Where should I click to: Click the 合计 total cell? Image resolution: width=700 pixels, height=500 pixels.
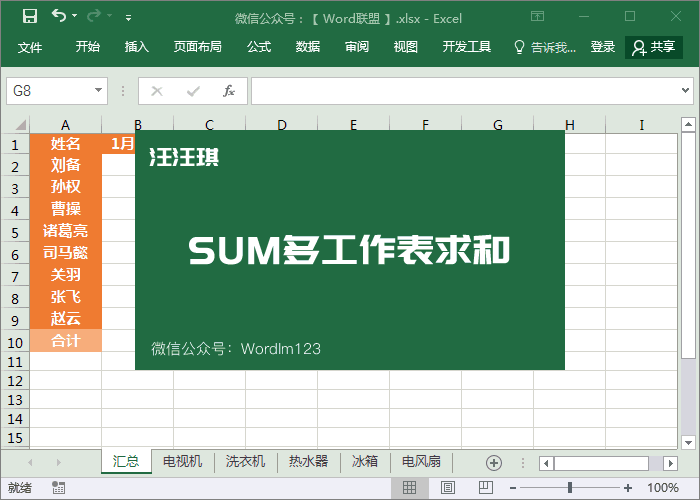[66, 341]
